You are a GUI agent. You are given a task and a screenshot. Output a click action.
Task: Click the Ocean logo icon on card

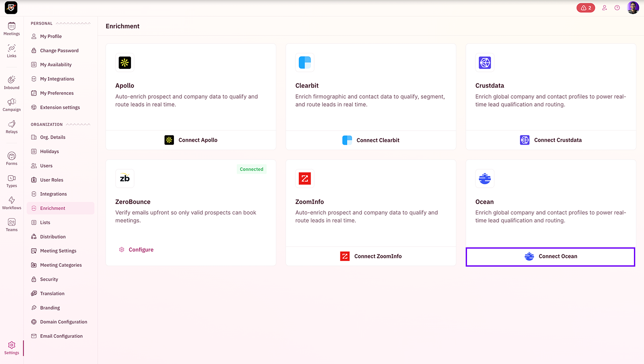[x=485, y=178]
